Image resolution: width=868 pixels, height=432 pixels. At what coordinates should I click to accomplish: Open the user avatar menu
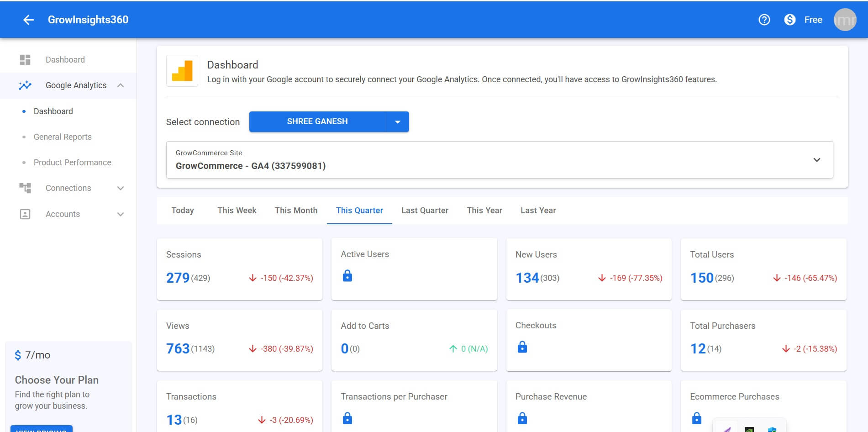point(845,20)
